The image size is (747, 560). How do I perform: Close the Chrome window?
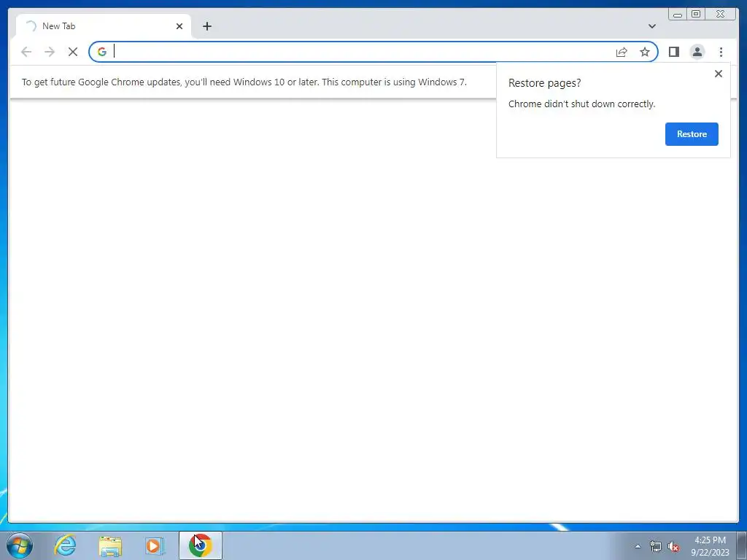[721, 15]
